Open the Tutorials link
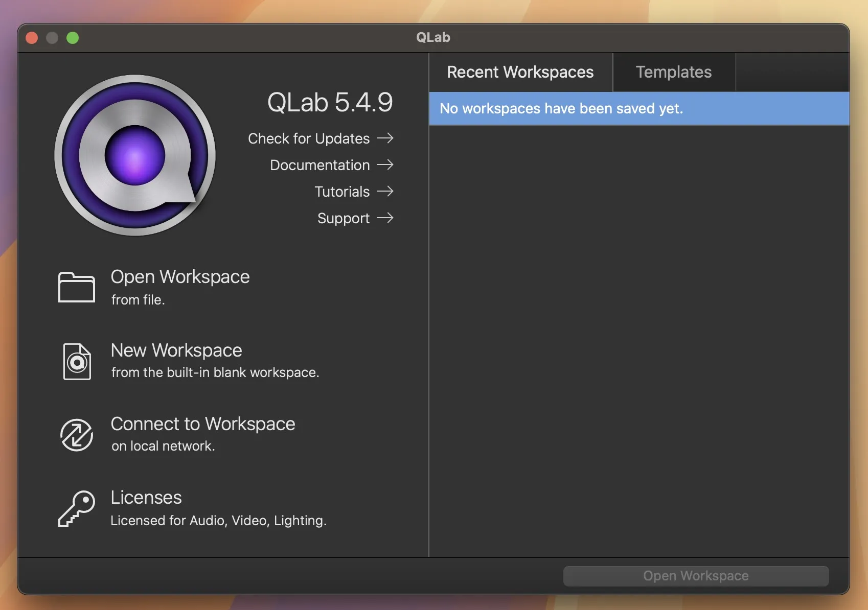The height and width of the screenshot is (610, 868). coord(342,192)
